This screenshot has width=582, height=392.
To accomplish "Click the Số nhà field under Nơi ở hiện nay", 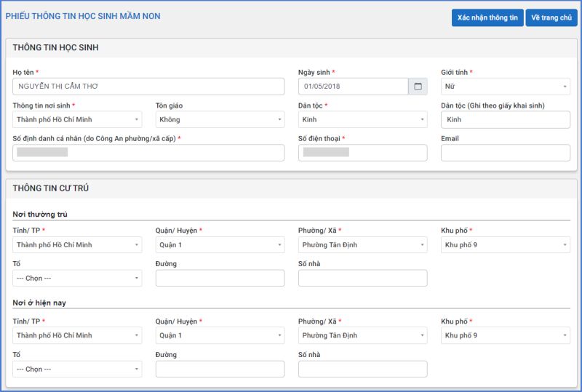I will click(362, 369).
